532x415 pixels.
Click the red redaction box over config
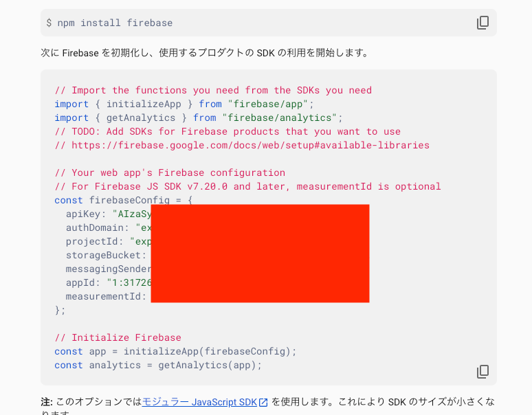pos(260,254)
